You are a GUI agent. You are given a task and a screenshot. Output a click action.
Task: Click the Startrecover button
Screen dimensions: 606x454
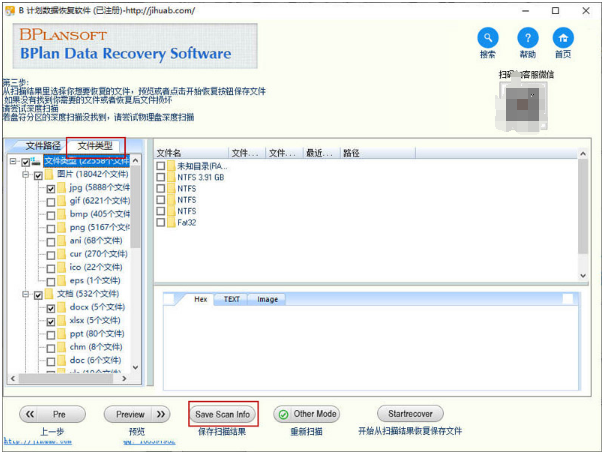410,413
